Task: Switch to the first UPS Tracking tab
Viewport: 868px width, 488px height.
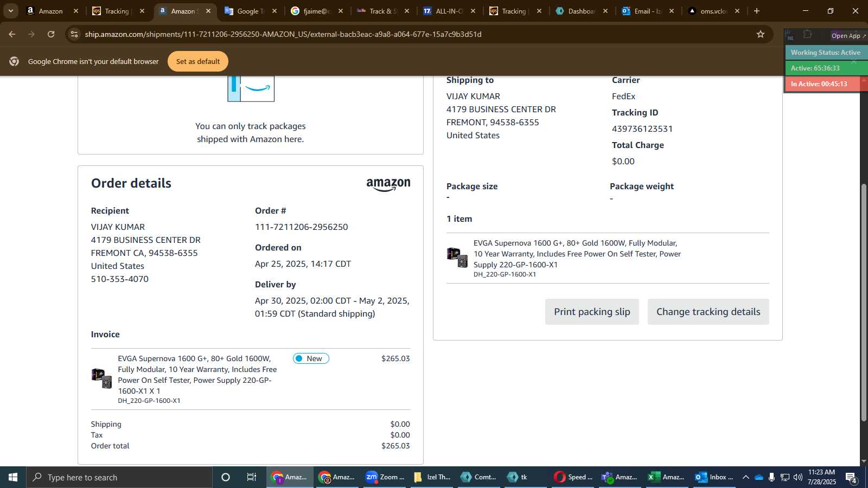Action: point(118,11)
